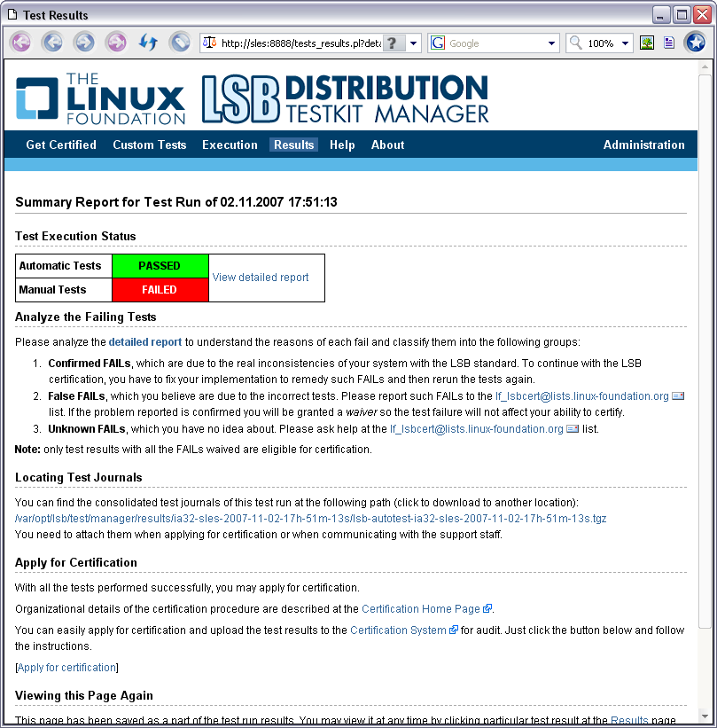This screenshot has width=717, height=728.
Task: Open the address bar history dropdown
Action: click(414, 43)
